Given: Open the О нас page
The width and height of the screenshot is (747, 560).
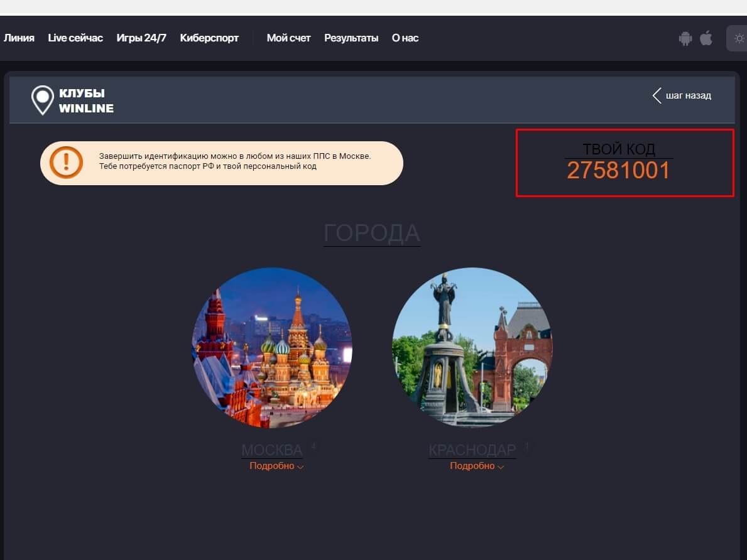Looking at the screenshot, I should tap(405, 38).
